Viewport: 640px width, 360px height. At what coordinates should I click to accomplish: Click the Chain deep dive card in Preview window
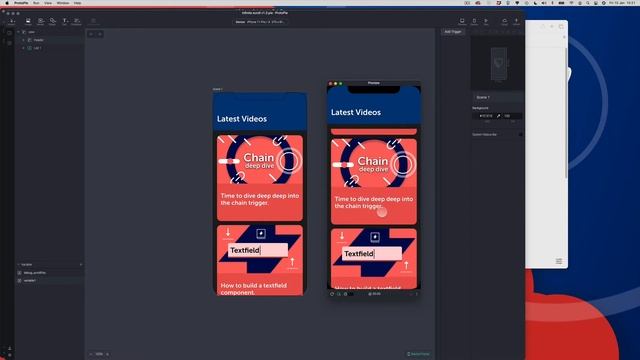(373, 181)
